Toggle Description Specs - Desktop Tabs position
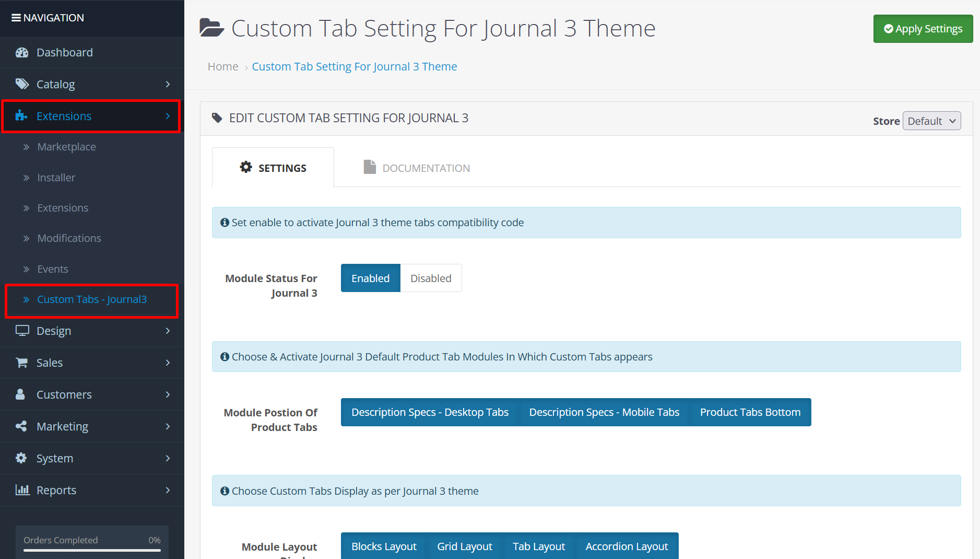The image size is (980, 559). click(430, 412)
